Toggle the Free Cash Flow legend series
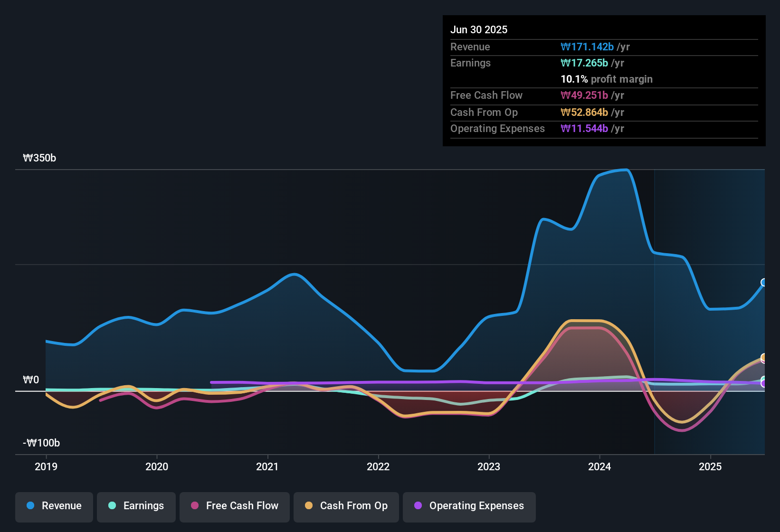 (235, 506)
